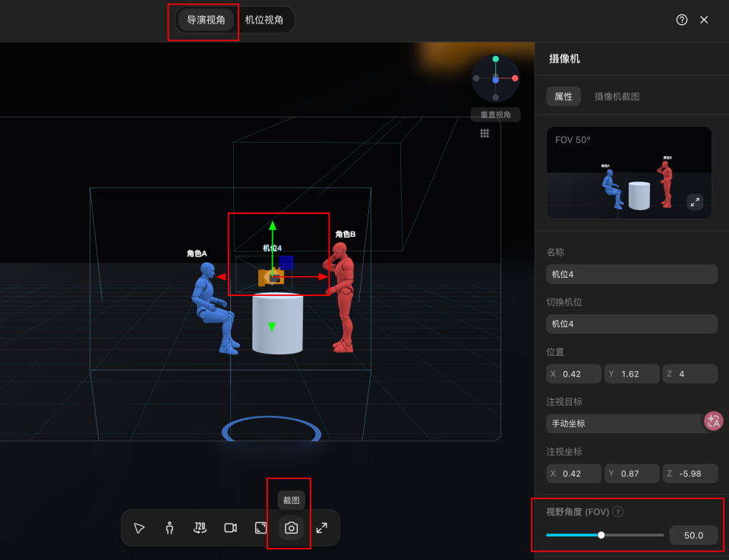The image size is (729, 560).
Task: Switch to 机位视角 camera view
Action: click(264, 20)
